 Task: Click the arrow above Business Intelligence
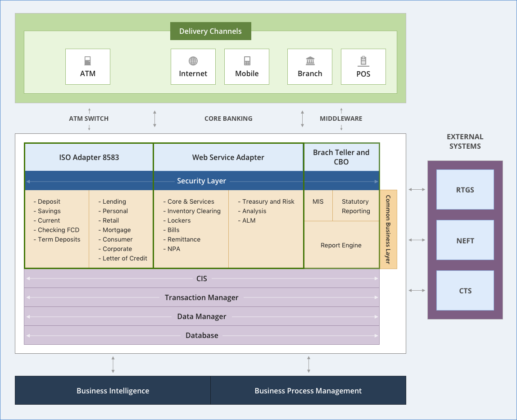point(113,364)
